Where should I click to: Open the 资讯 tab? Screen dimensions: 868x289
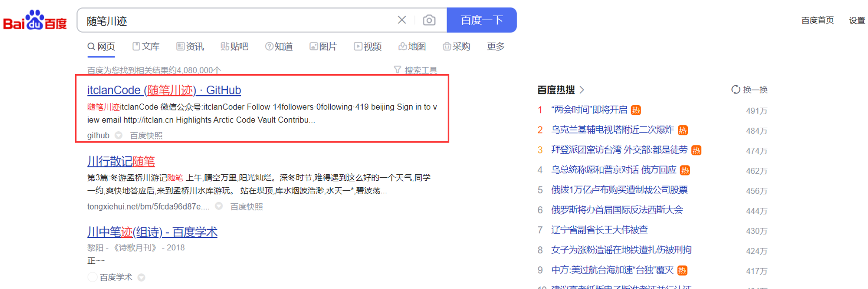click(x=190, y=47)
